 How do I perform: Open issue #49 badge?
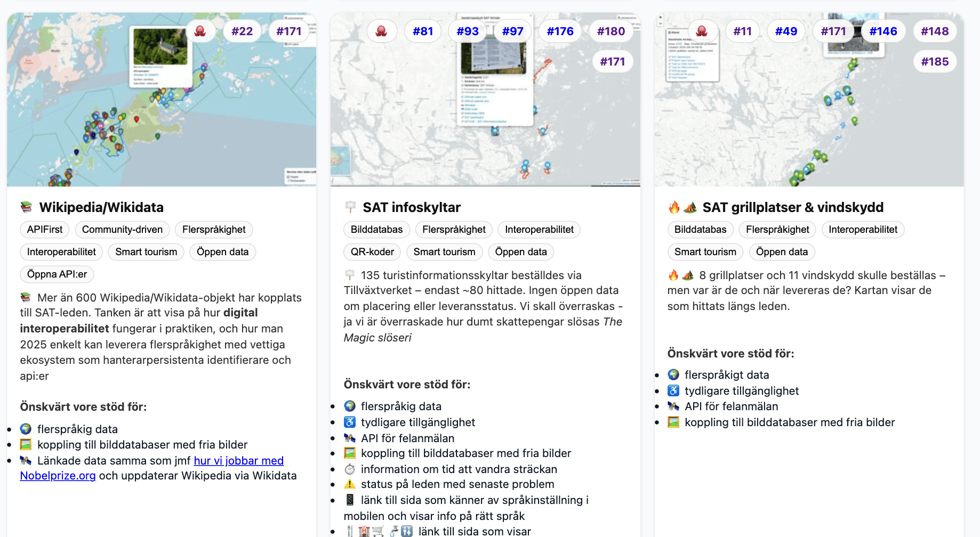786,31
